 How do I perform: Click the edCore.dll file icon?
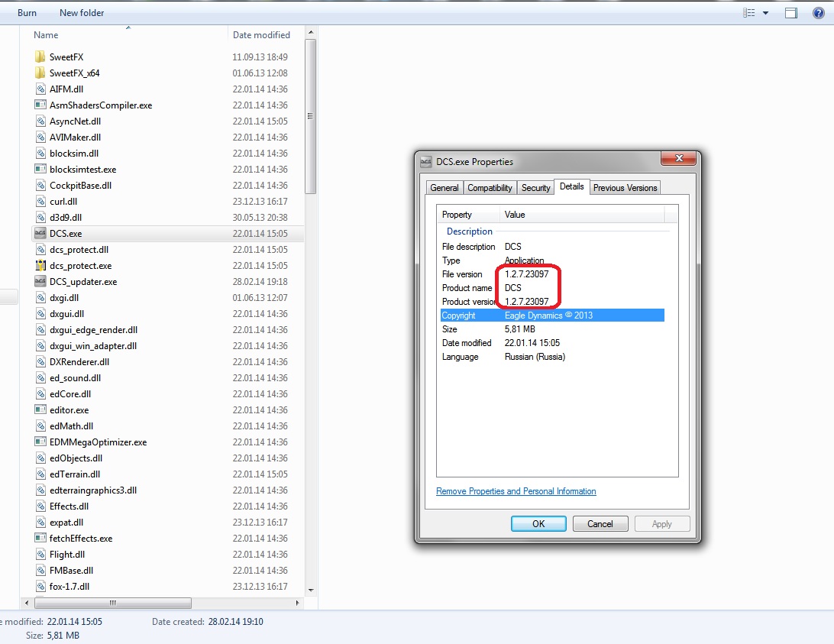[40, 394]
